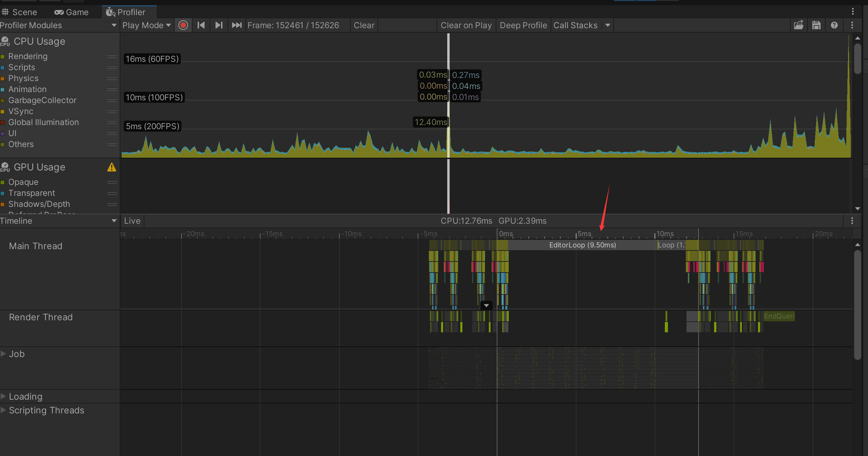The image size is (868, 456).
Task: Select EditorLoop (9.50ms) sample in timeline
Action: coord(582,245)
